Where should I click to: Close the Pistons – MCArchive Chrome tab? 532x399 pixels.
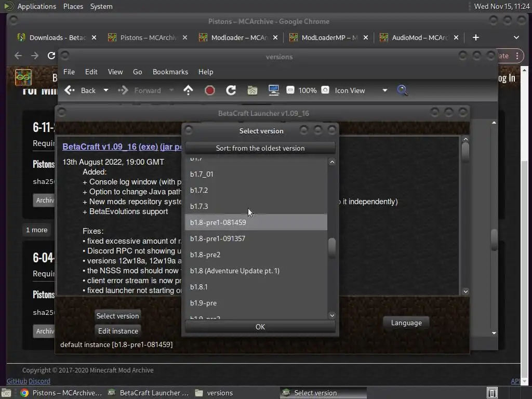pyautogui.click(x=184, y=37)
